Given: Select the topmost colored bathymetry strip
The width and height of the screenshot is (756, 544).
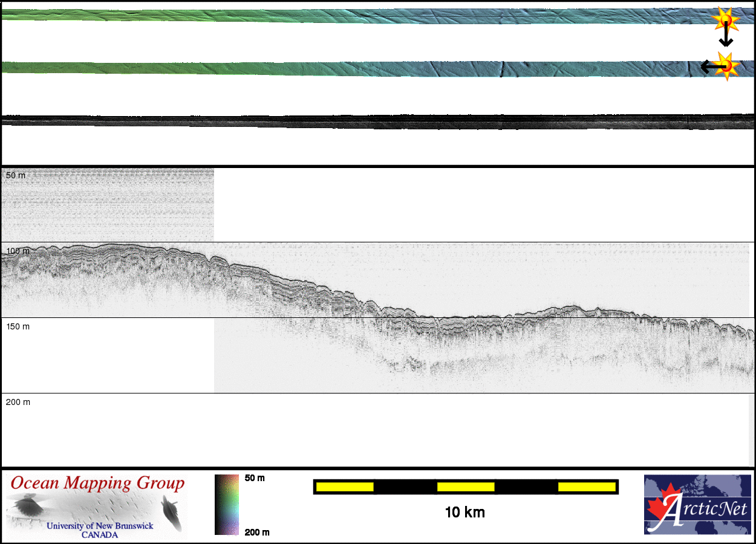Looking at the screenshot, I should pyautogui.click(x=363, y=16).
